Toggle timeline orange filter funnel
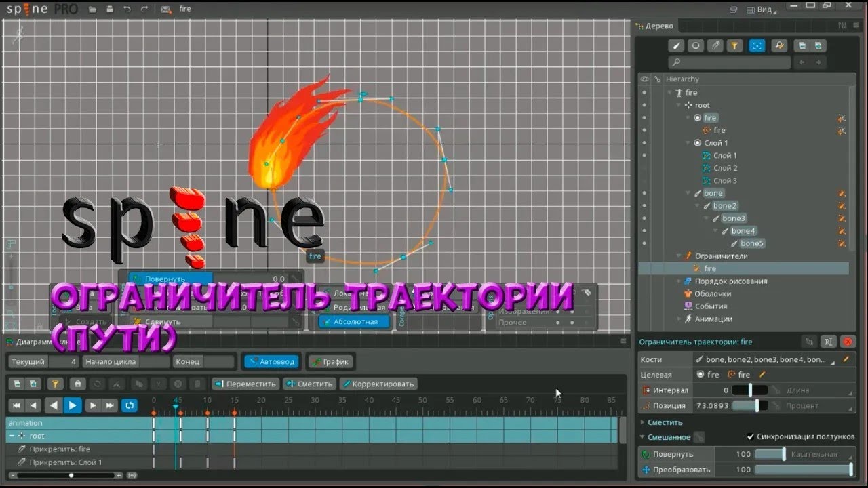 56,384
